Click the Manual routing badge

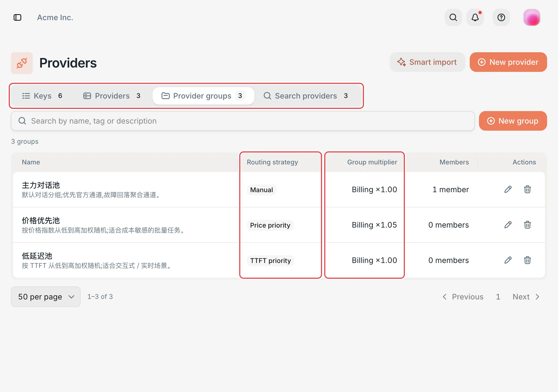click(x=261, y=190)
